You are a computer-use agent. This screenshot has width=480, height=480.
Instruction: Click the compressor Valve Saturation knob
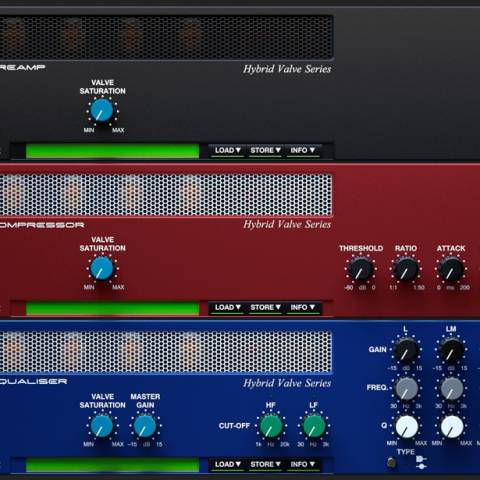(x=102, y=268)
